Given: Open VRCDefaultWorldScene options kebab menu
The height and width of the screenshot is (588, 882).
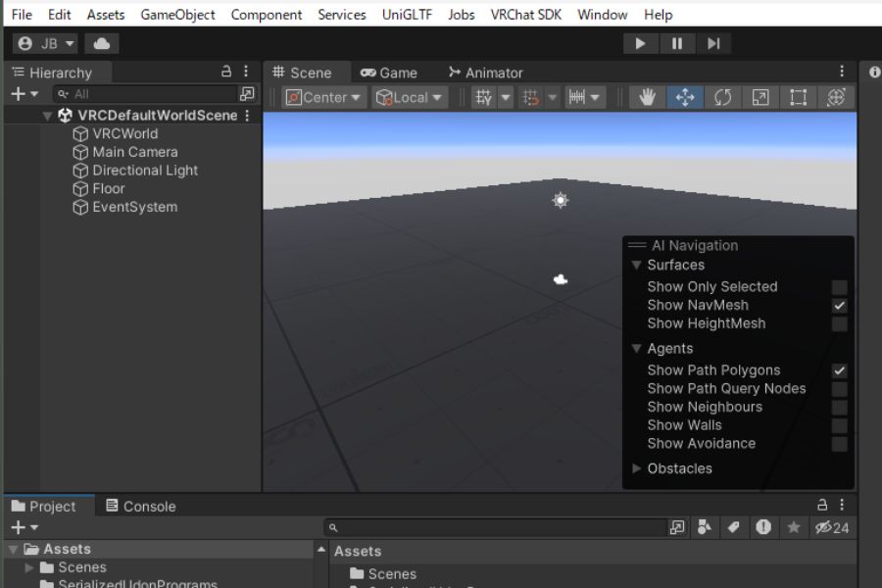Looking at the screenshot, I should [247, 116].
